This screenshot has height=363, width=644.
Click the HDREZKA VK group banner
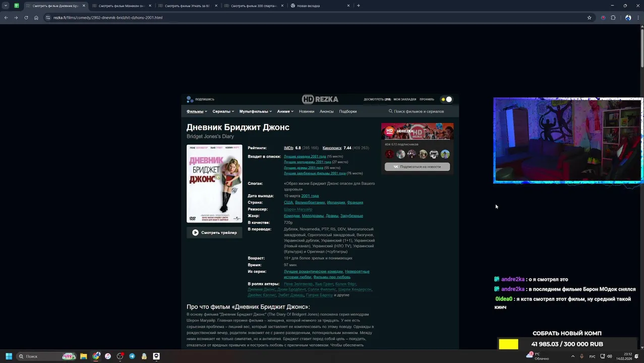(x=417, y=131)
